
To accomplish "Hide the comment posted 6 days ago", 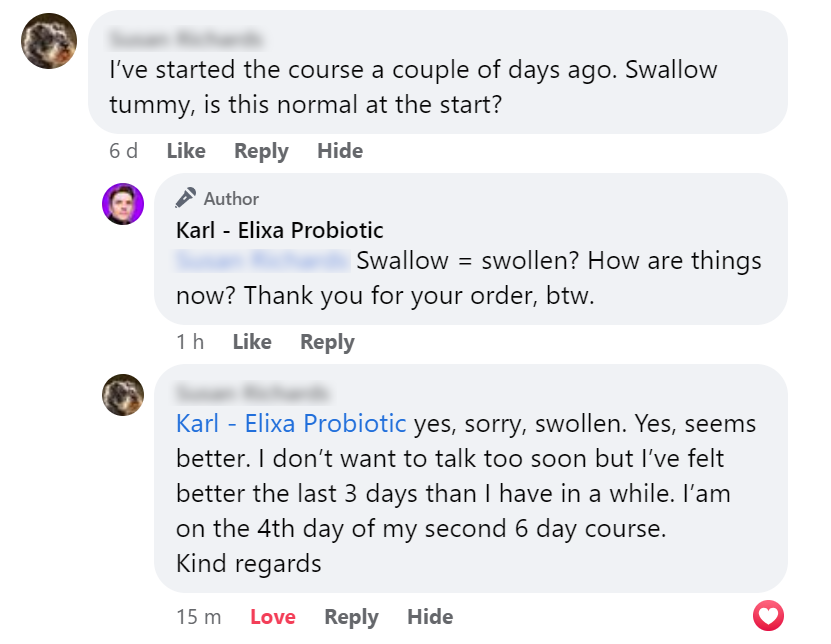I will coord(340,151).
